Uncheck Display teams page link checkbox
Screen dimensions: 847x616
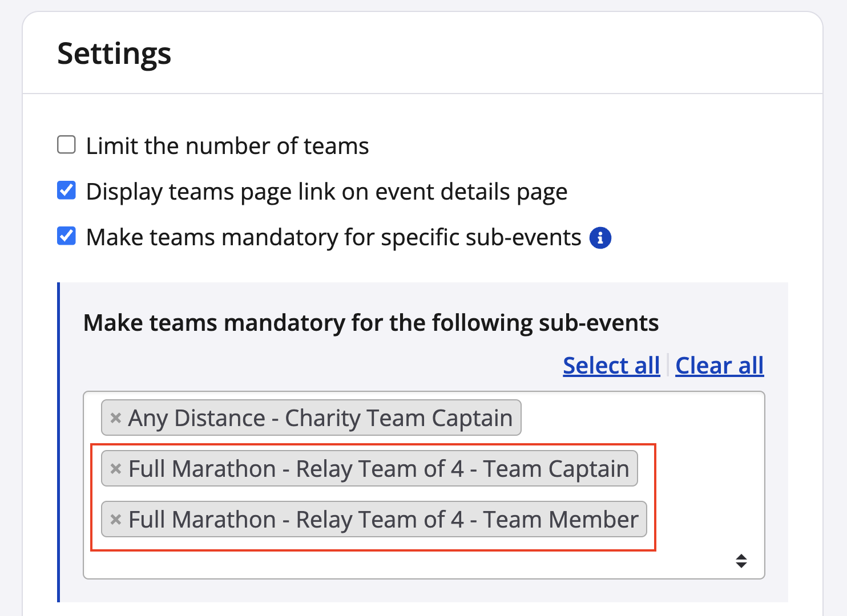67,191
